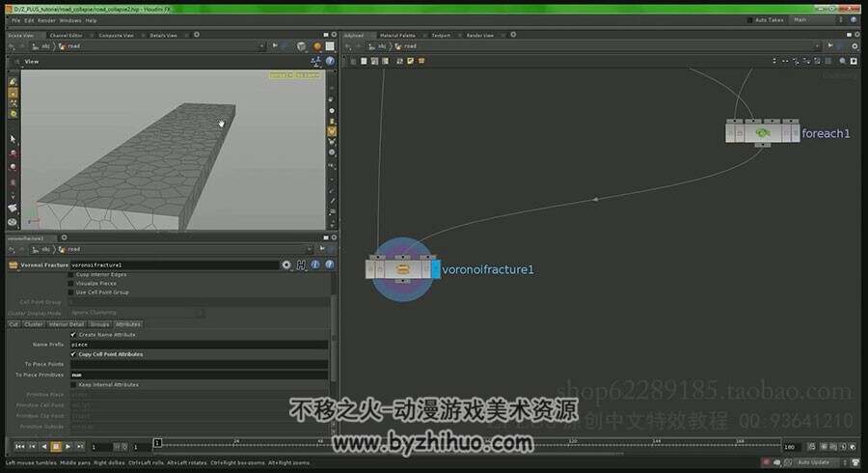
Task: Select the voronoifracture1 node
Action: (402, 269)
